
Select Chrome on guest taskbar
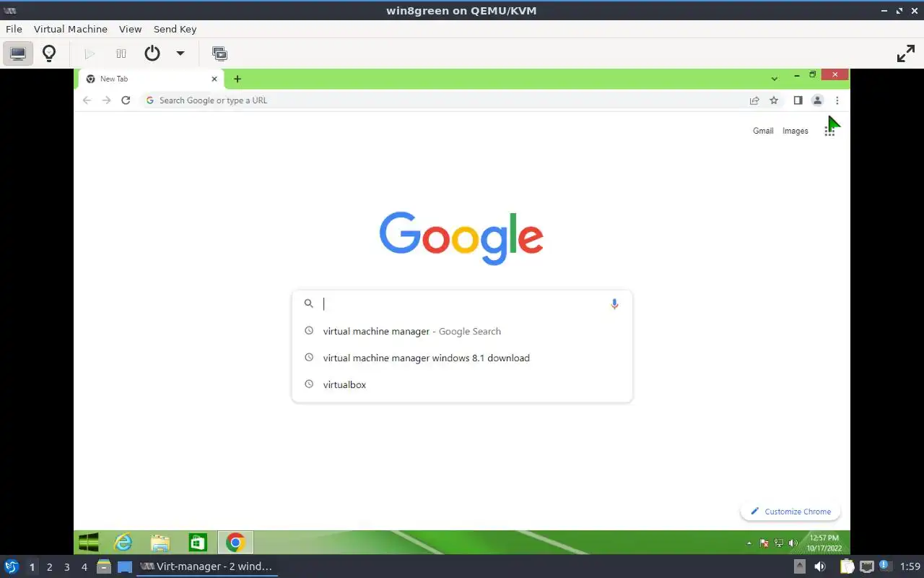(x=235, y=543)
